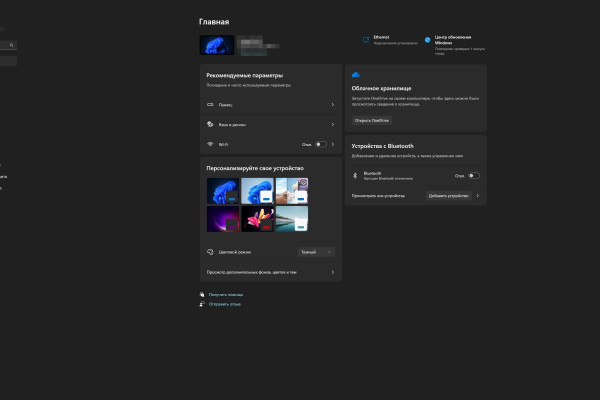The height and width of the screenshot is (400, 600).
Task: Click the color mode palette icon
Action: (x=210, y=253)
